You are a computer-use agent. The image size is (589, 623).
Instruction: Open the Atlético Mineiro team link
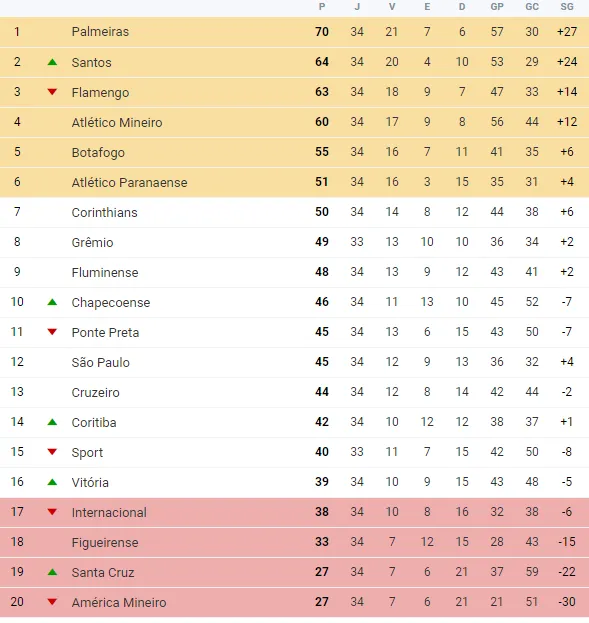coord(117,122)
